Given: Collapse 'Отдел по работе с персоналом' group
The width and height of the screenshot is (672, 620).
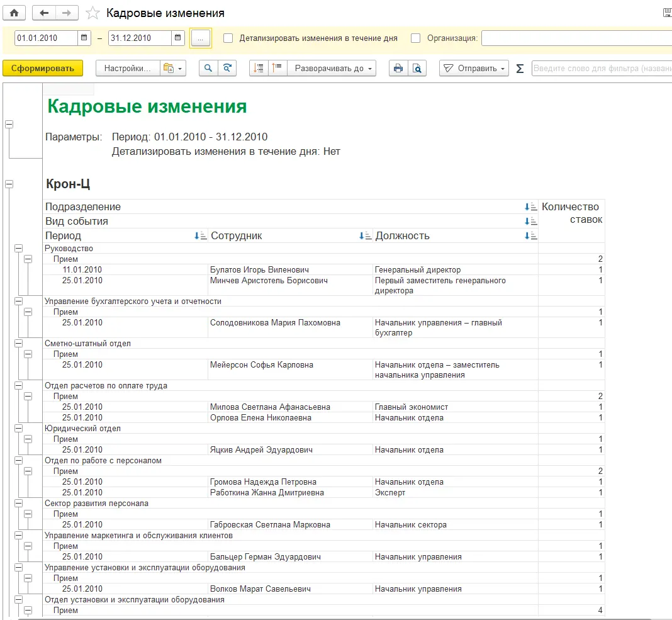Looking at the screenshot, I should point(18,461).
